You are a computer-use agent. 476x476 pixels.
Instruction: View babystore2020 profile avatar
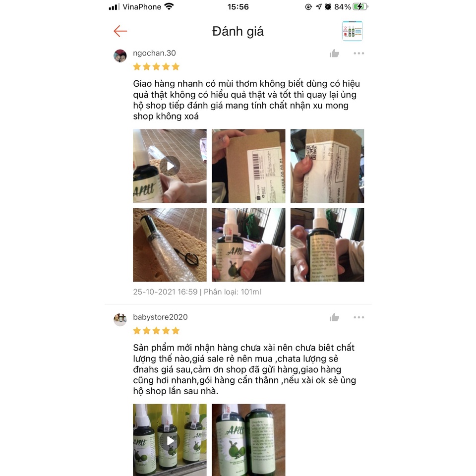point(120,320)
